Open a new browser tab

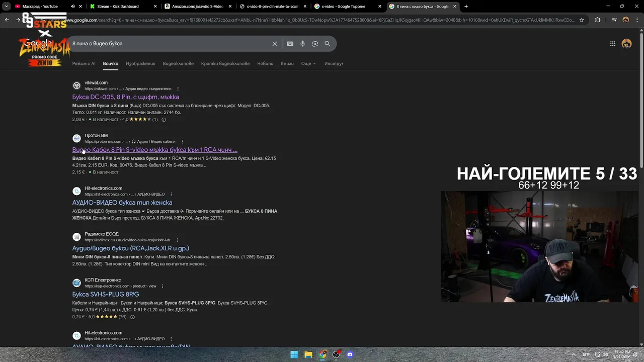[x=466, y=7]
